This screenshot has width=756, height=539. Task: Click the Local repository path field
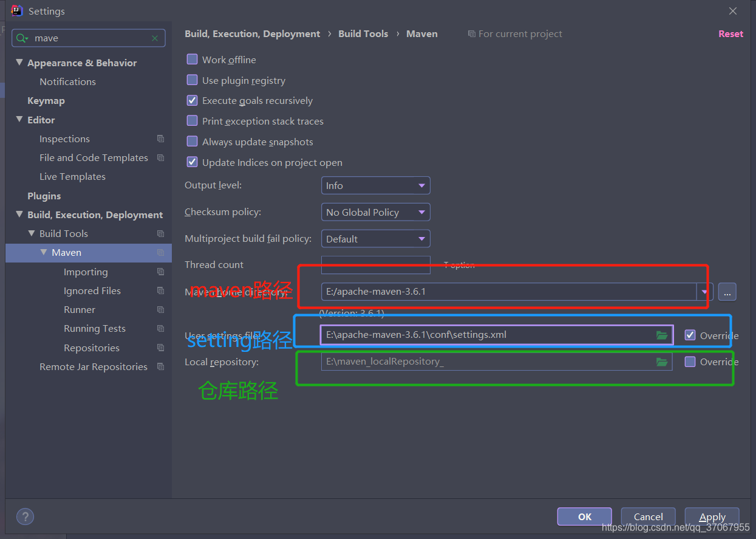[497, 362]
